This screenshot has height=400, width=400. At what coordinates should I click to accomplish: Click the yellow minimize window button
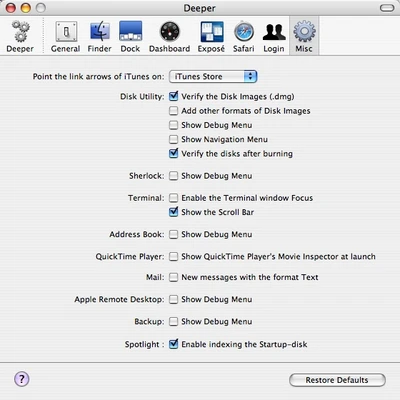26,8
